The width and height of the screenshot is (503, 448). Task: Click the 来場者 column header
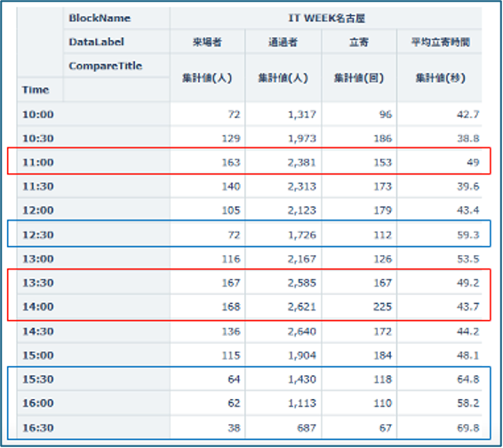coord(207,42)
